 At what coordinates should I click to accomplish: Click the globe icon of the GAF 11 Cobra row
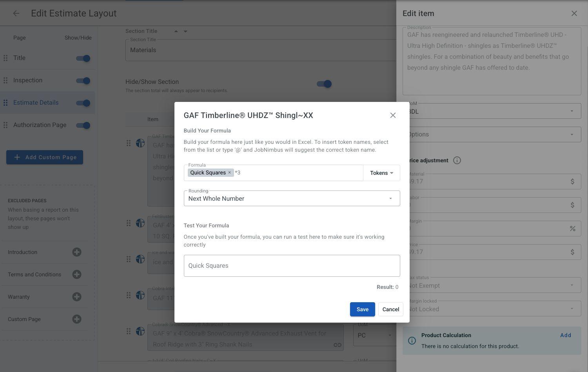pos(140,295)
